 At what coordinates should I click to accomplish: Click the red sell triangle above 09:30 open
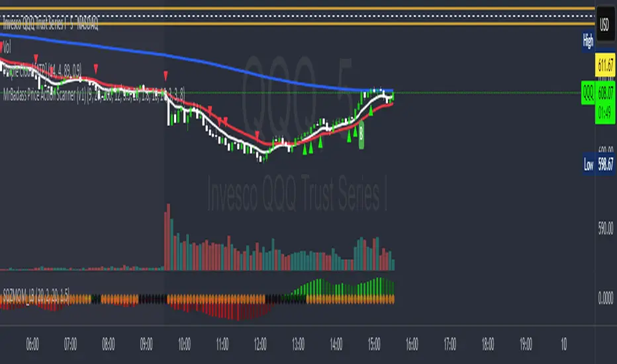(x=166, y=75)
